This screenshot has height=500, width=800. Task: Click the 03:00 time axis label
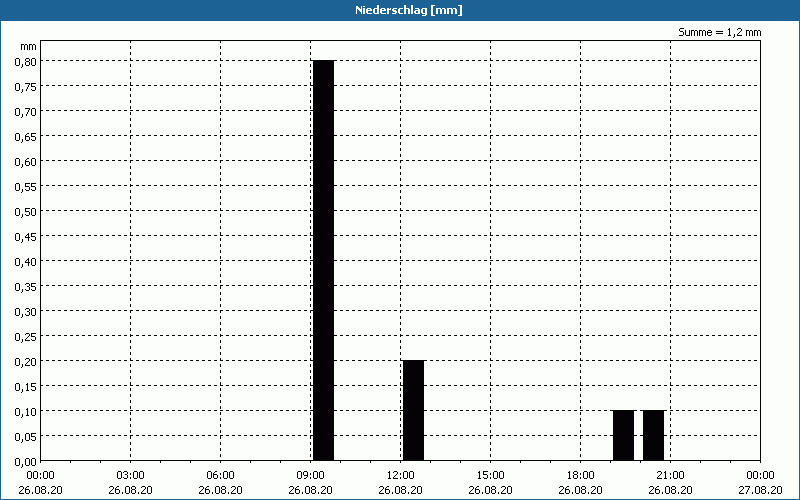coord(131,475)
